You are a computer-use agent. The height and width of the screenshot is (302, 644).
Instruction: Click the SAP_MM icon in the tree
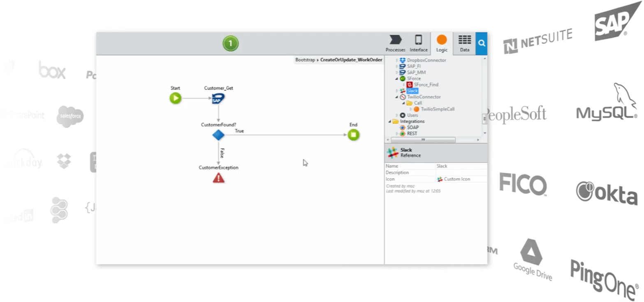[x=403, y=72]
